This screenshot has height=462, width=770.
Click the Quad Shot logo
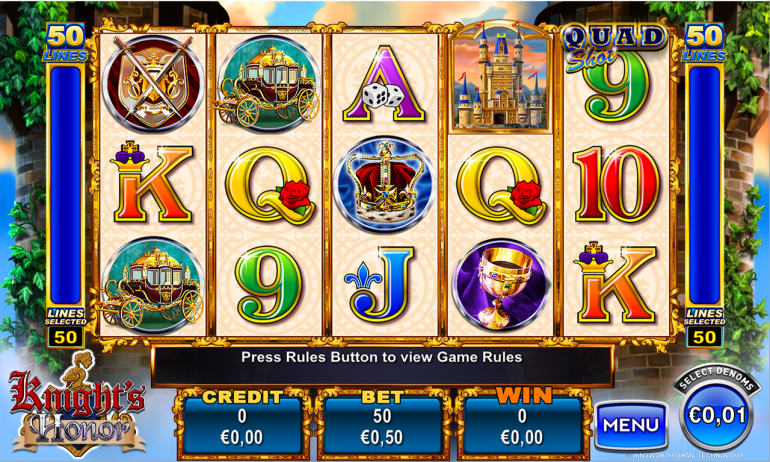[x=614, y=47]
